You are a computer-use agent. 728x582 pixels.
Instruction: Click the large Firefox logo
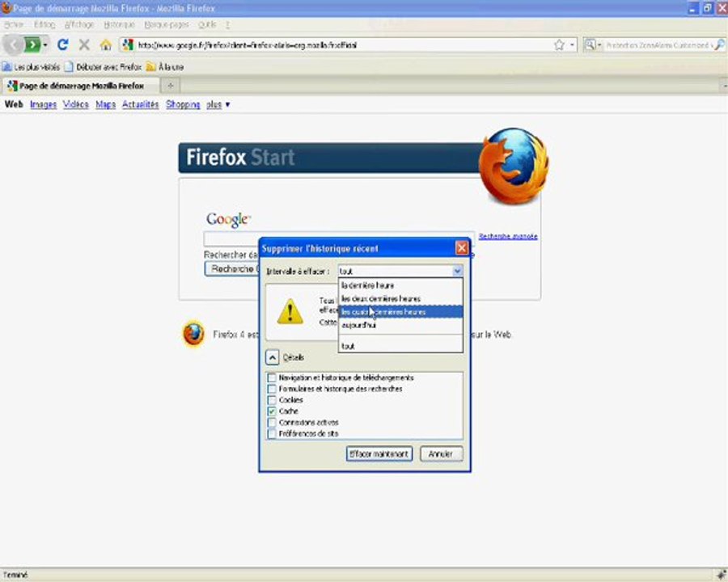(513, 165)
